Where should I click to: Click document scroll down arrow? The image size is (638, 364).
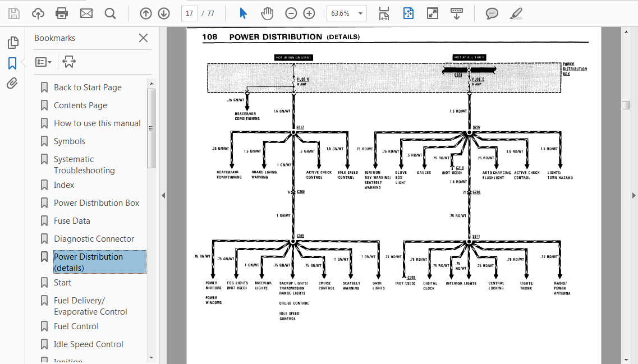click(x=626, y=360)
